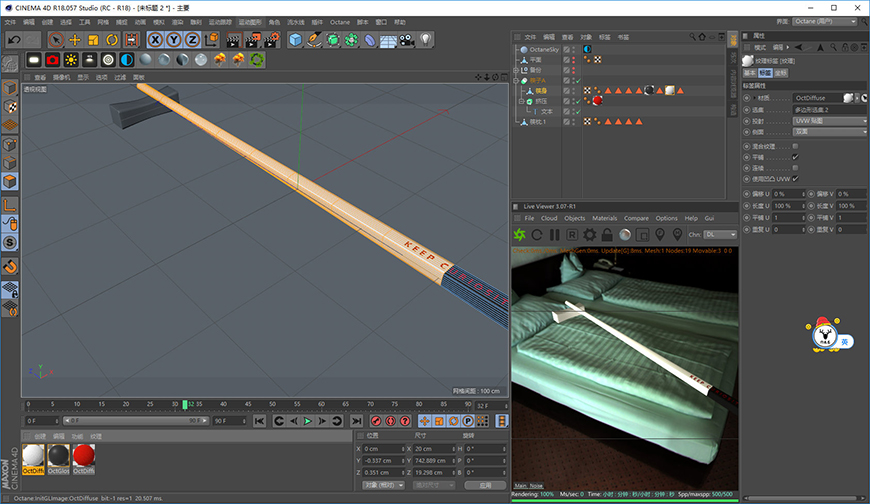Toggle the 平铺 tile checkbox
Viewport: 870px width, 504px height.
(x=795, y=157)
